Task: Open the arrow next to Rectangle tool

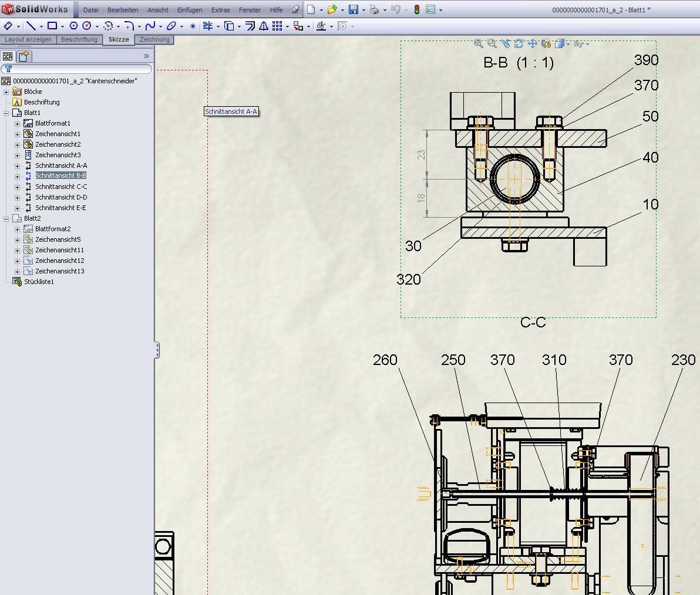Action: click(63, 26)
